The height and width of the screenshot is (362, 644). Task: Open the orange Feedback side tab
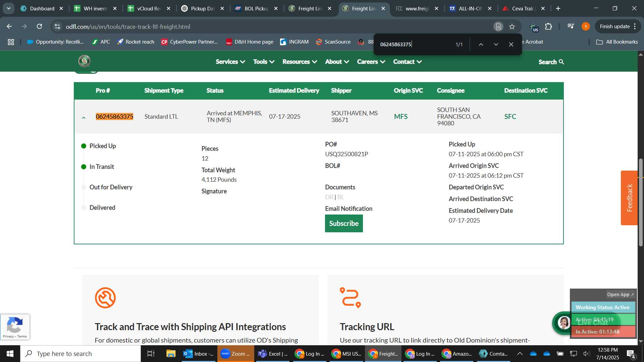tap(629, 198)
